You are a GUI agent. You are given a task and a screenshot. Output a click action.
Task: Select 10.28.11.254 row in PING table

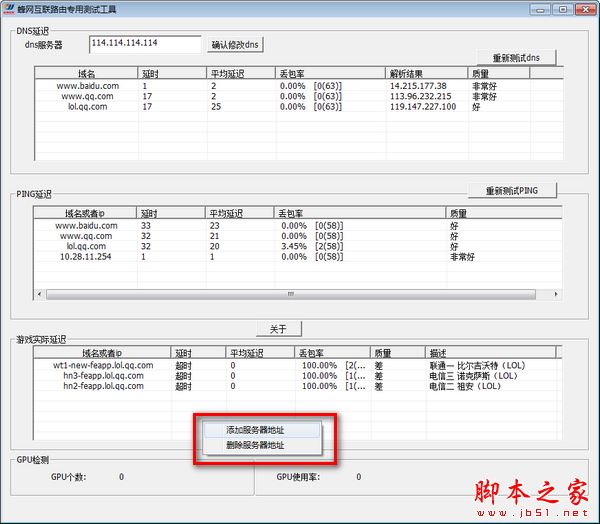tap(298, 256)
